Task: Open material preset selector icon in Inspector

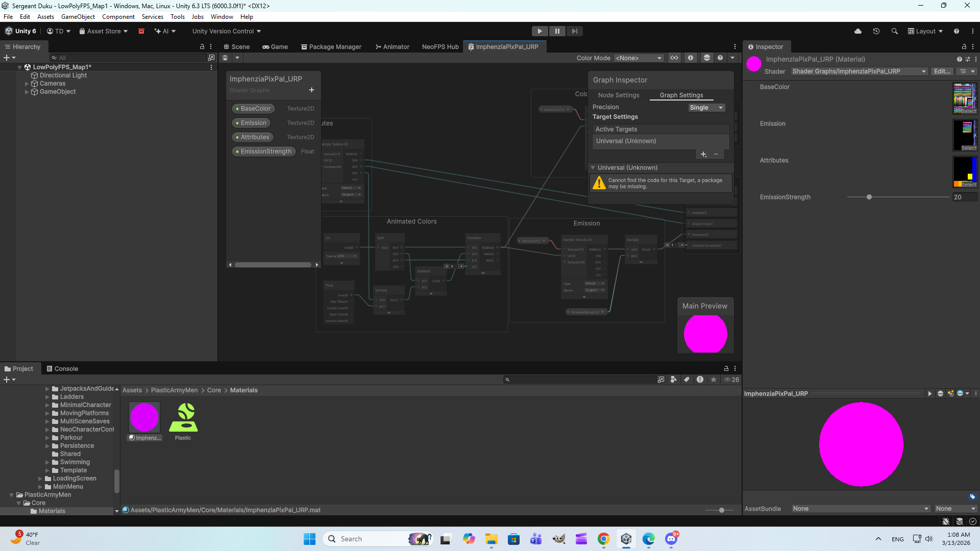Action: (x=968, y=59)
